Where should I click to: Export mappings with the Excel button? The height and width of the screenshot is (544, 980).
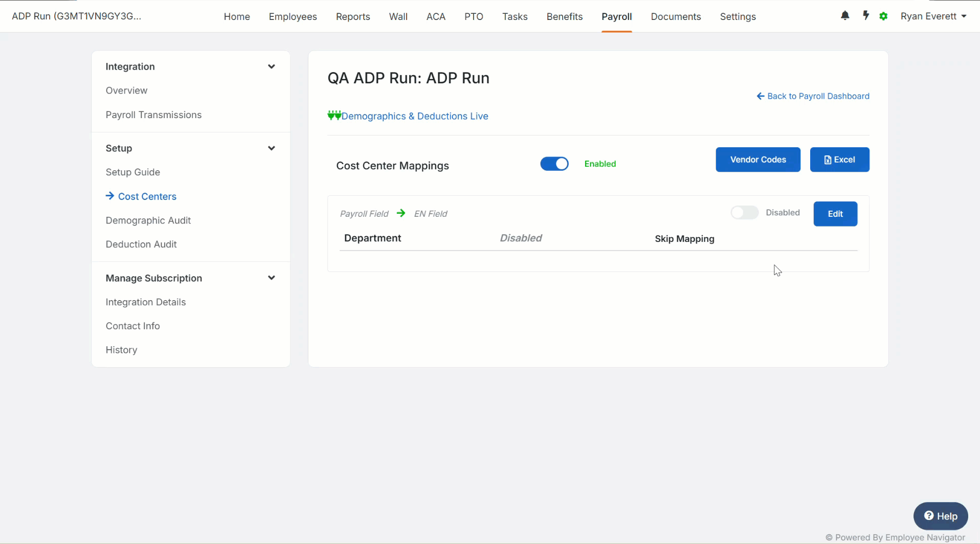click(839, 160)
